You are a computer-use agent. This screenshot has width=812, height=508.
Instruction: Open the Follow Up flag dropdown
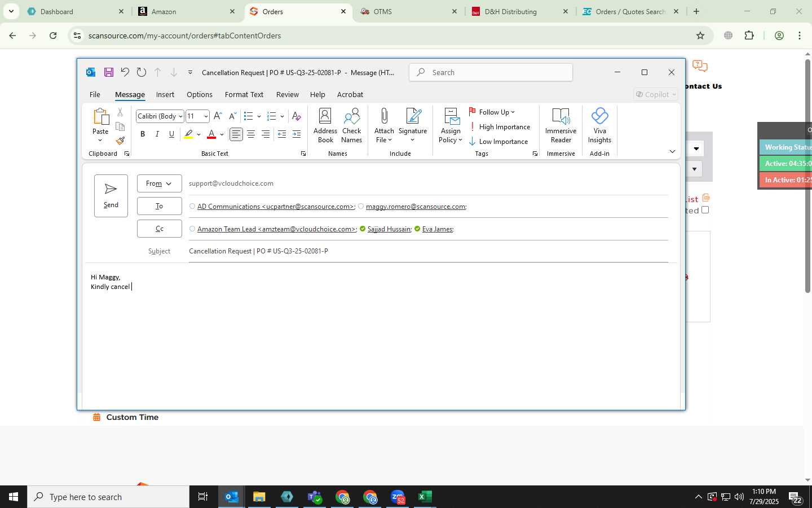pos(492,112)
